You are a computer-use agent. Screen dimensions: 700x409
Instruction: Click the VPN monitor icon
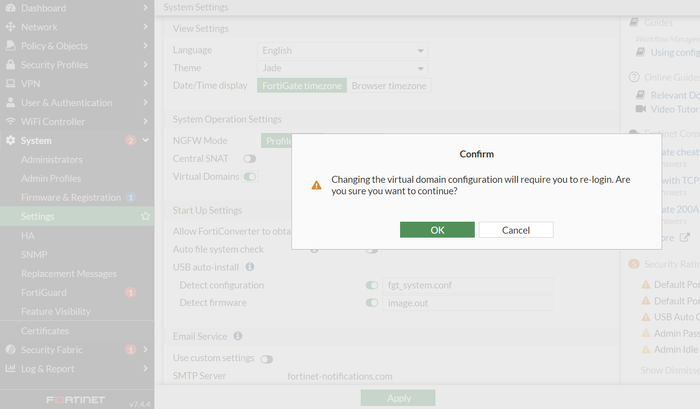[x=10, y=83]
